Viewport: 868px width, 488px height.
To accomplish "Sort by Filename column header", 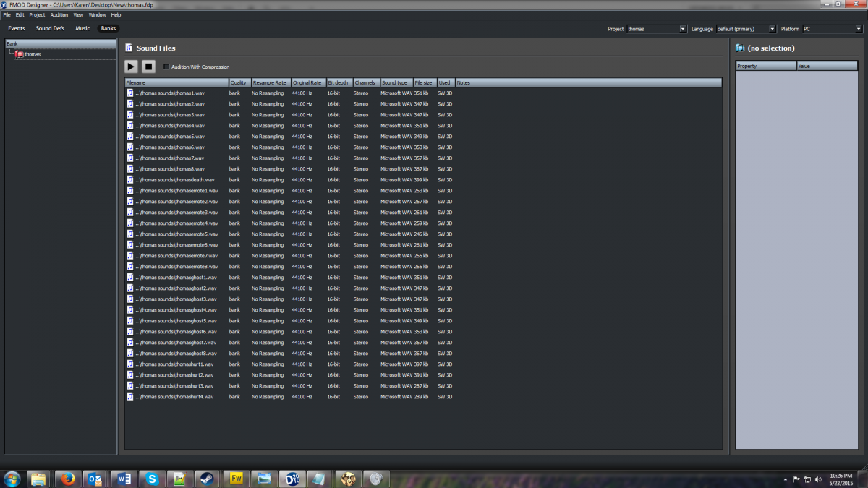I will (176, 82).
